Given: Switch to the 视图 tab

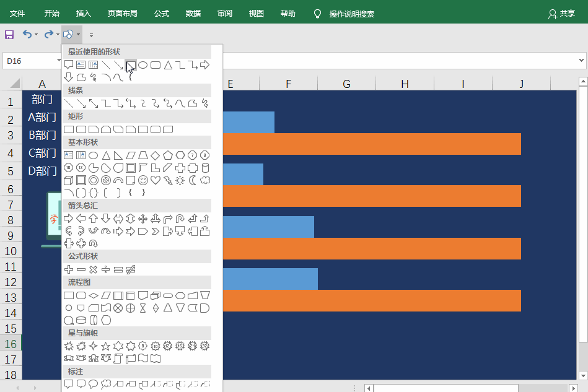Looking at the screenshot, I should [256, 14].
